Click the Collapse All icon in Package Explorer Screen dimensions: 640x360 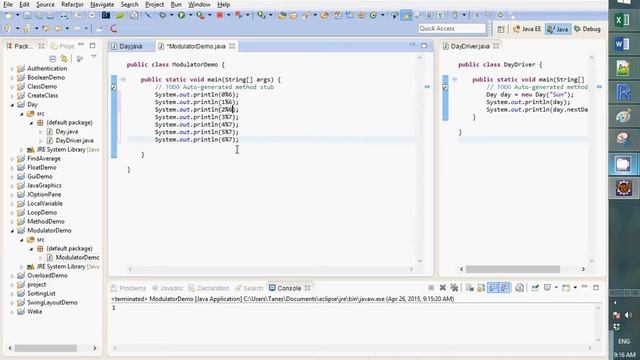coord(53,58)
